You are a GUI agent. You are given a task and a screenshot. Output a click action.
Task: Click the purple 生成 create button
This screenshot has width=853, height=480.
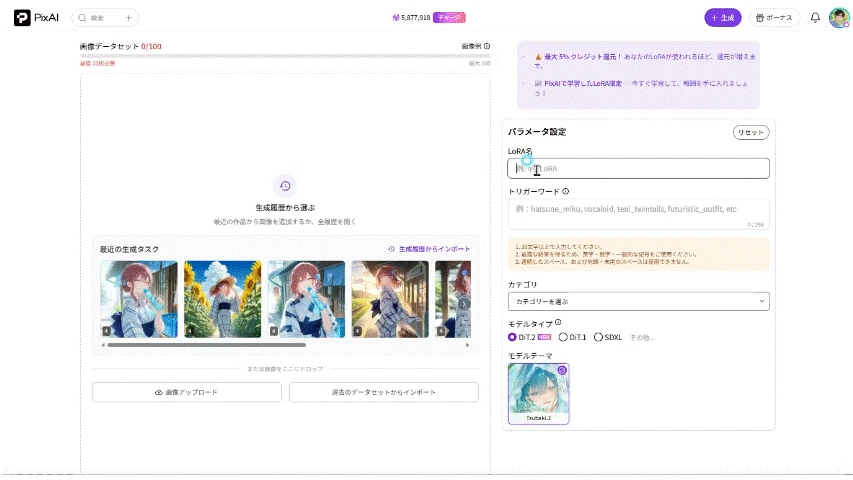722,17
